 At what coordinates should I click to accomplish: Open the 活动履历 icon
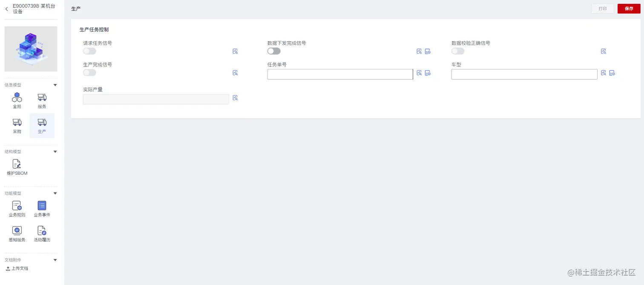coord(42,231)
